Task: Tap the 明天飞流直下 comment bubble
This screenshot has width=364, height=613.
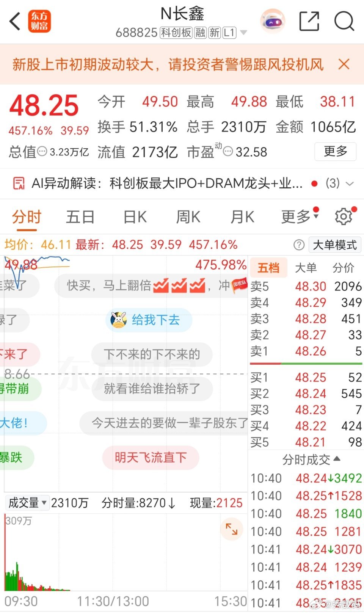Action: tap(151, 458)
